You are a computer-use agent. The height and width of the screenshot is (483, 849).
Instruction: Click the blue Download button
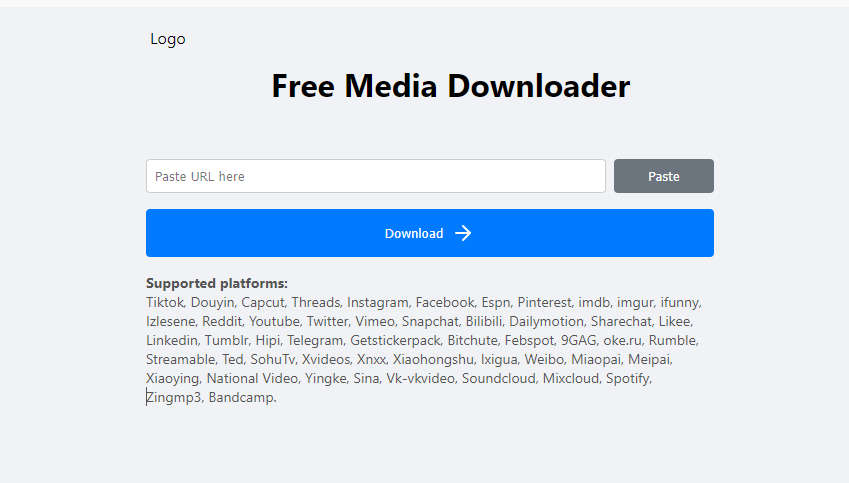tap(430, 233)
